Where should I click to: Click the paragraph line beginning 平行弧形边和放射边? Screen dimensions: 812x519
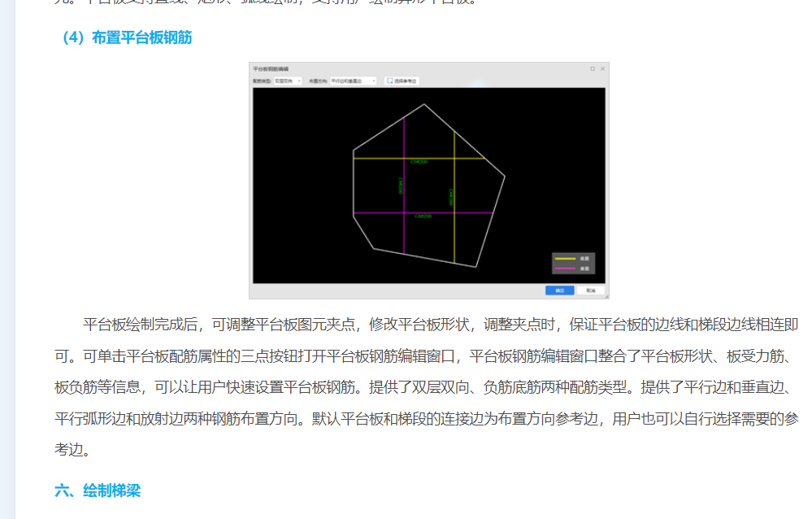pos(427,418)
